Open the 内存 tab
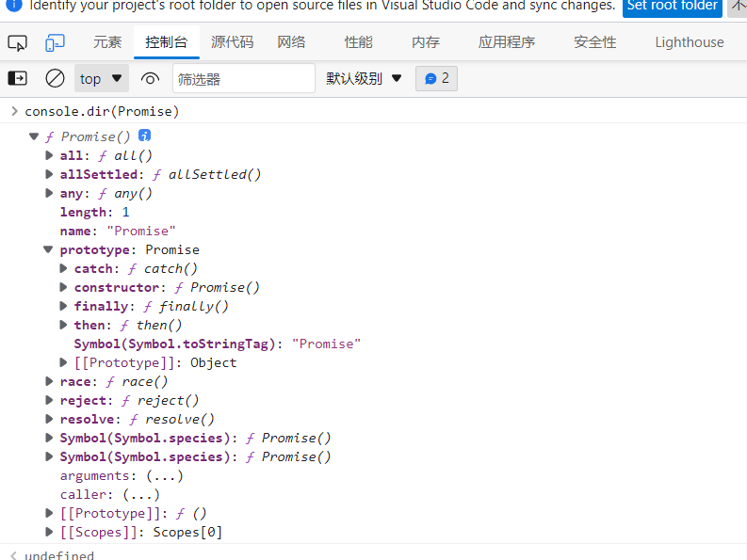The width and height of the screenshot is (747, 560). [x=426, y=42]
